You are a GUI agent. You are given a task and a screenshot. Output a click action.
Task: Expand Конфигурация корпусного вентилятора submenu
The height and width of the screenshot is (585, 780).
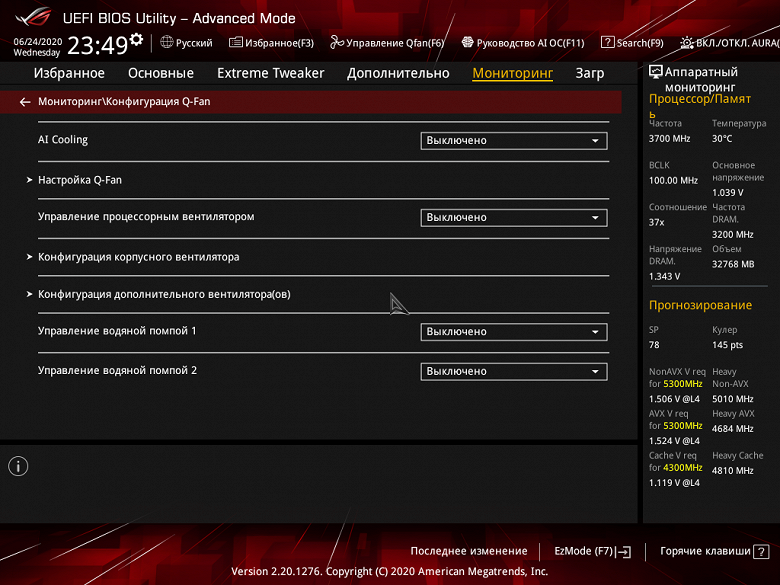coord(138,257)
